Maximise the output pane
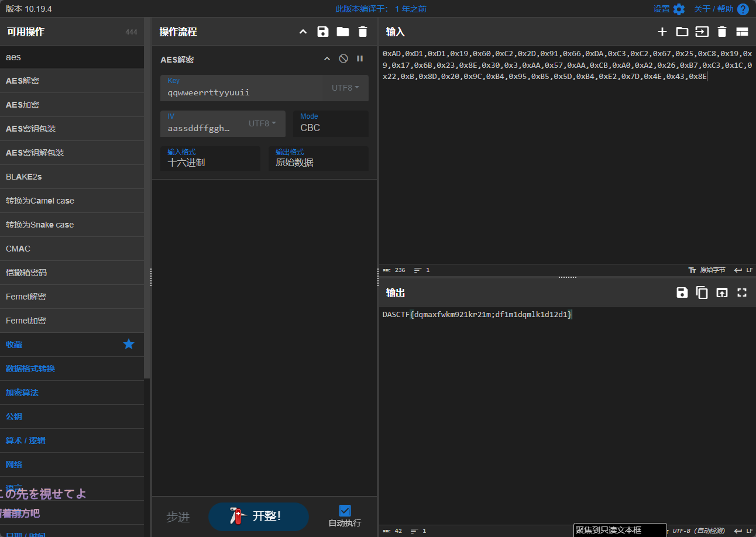The height and width of the screenshot is (537, 756). (742, 292)
